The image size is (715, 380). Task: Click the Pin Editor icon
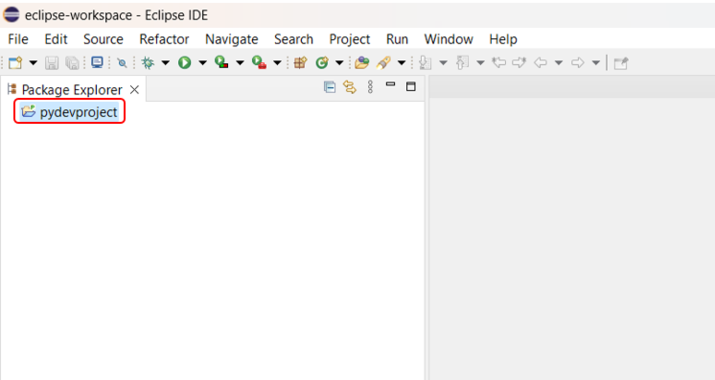click(621, 63)
